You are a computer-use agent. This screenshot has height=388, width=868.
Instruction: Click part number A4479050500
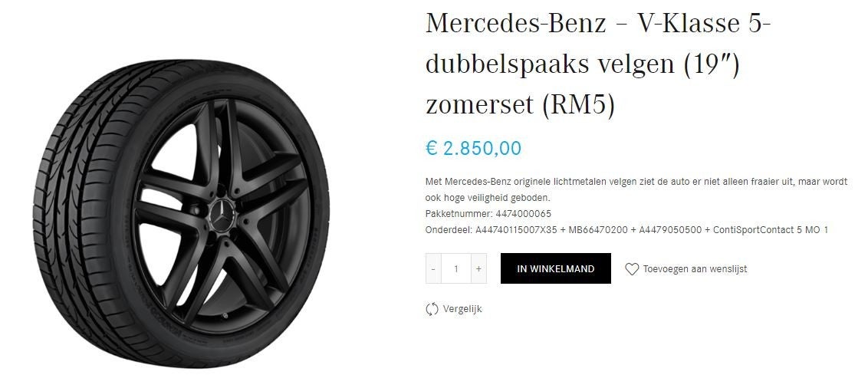[x=670, y=230]
